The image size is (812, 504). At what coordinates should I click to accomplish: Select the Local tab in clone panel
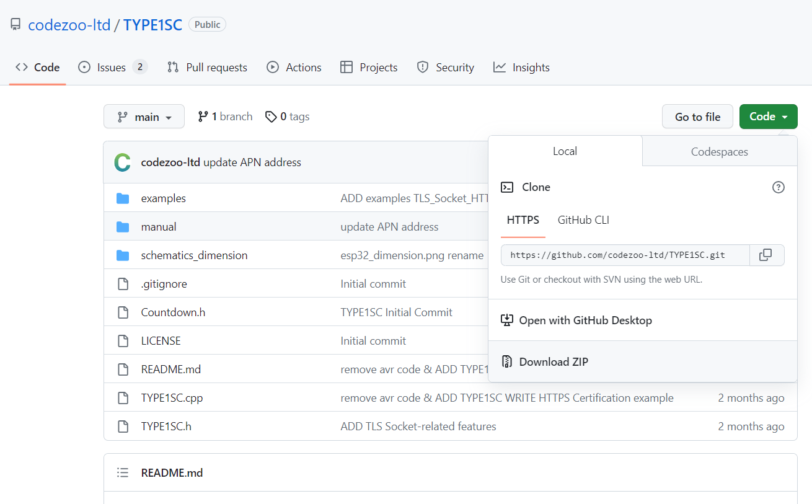tap(565, 151)
